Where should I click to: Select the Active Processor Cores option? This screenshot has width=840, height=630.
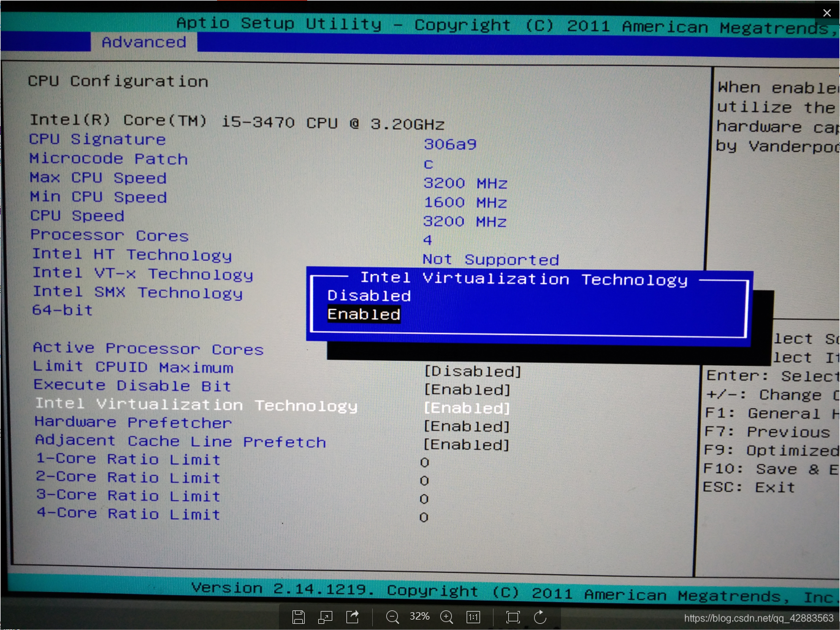(x=148, y=349)
